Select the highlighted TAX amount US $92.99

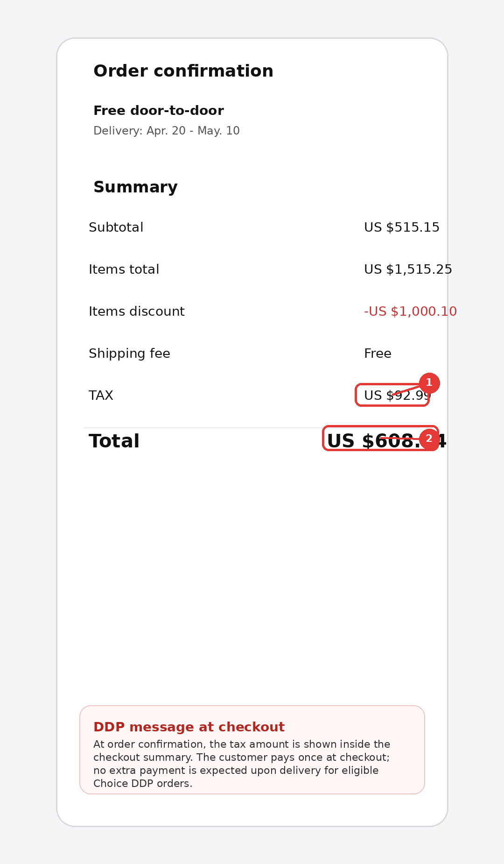point(394,395)
